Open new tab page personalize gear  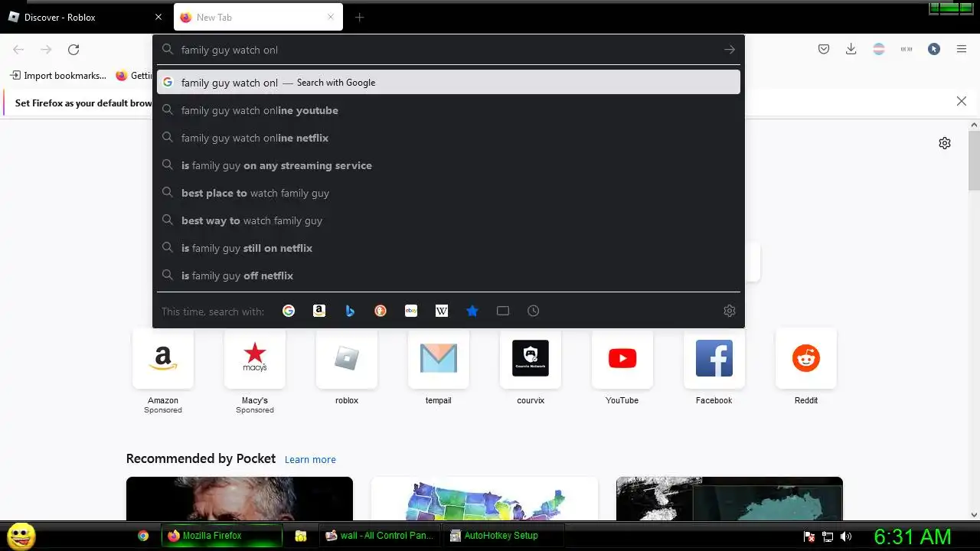point(945,143)
